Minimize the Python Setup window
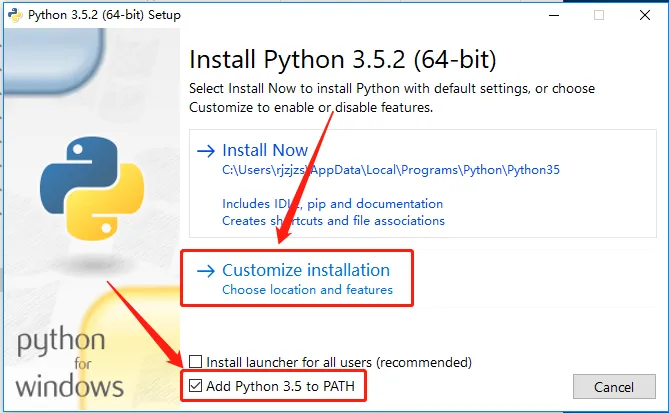 tap(549, 15)
